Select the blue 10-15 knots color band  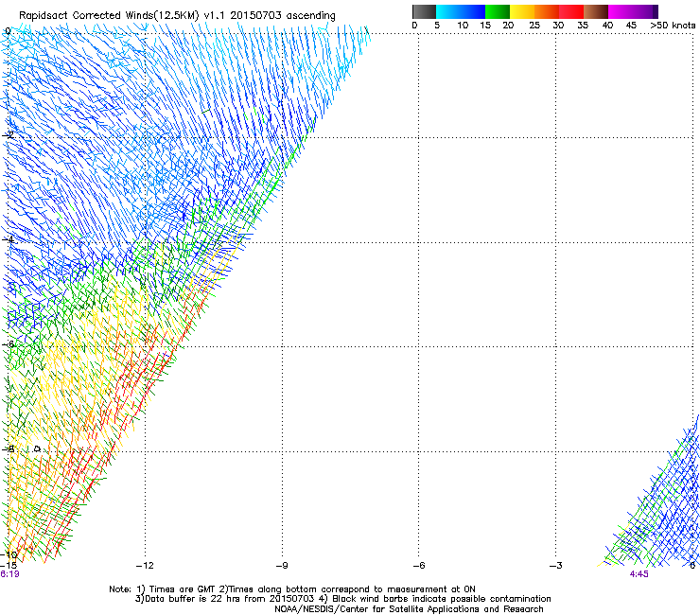click(472, 11)
